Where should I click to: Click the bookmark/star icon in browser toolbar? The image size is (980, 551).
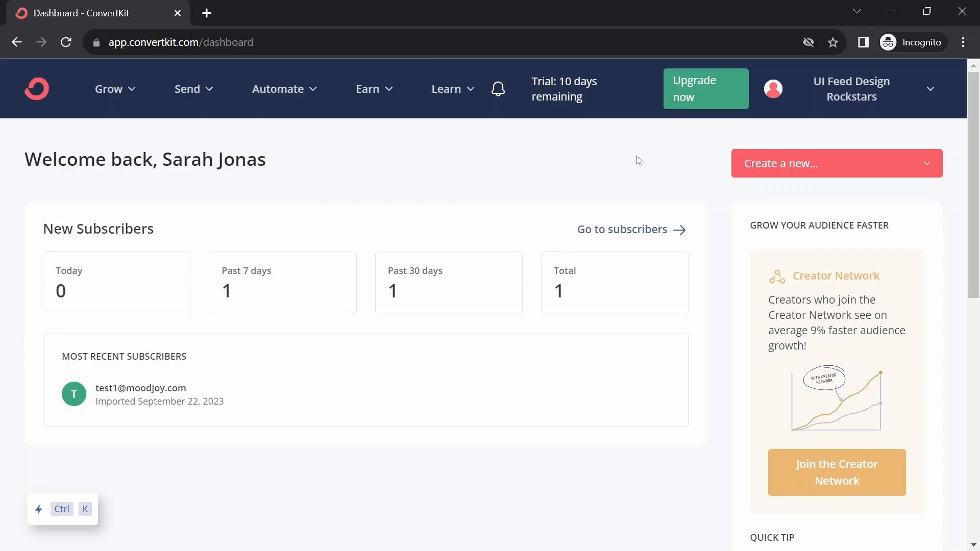(x=834, y=42)
